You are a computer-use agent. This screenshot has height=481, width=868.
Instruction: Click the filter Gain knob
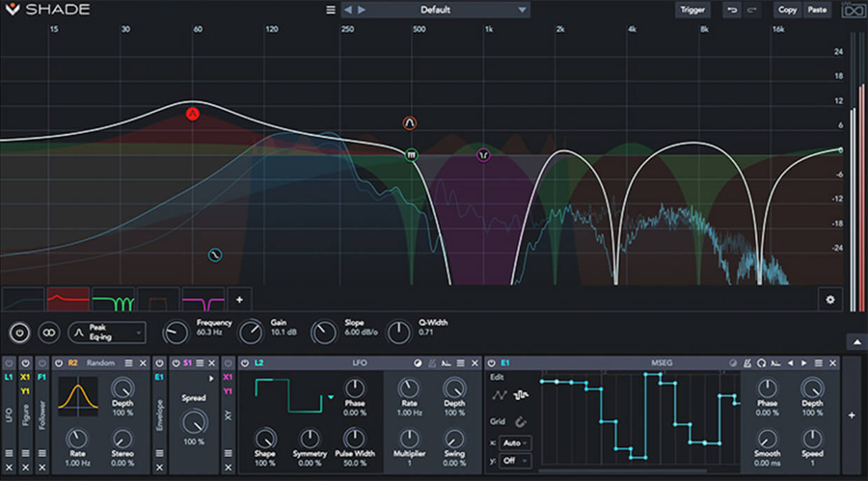251,333
